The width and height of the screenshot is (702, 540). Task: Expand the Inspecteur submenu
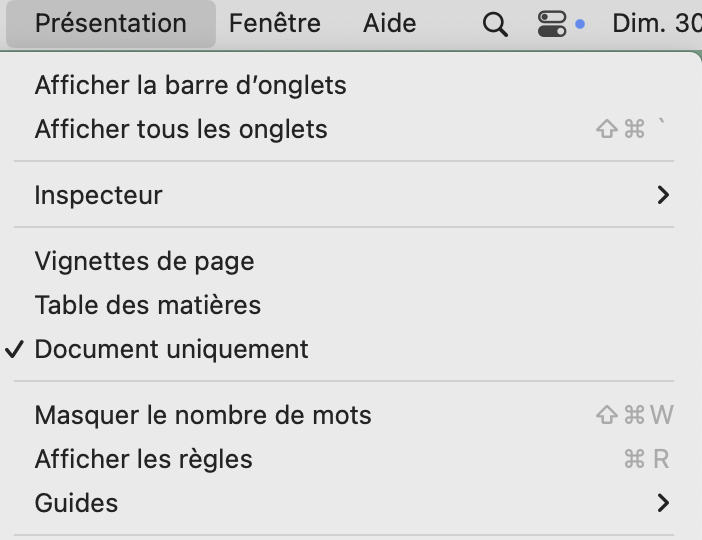[x=98, y=195]
